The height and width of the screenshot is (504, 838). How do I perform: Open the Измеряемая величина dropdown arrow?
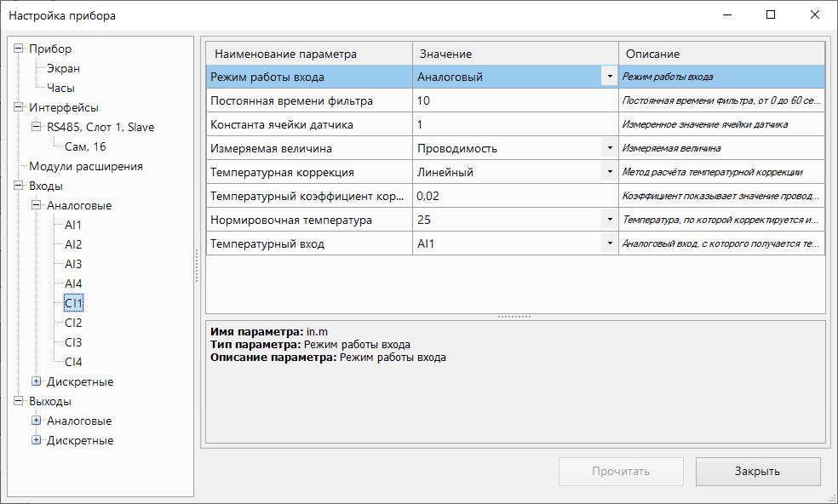pos(610,148)
